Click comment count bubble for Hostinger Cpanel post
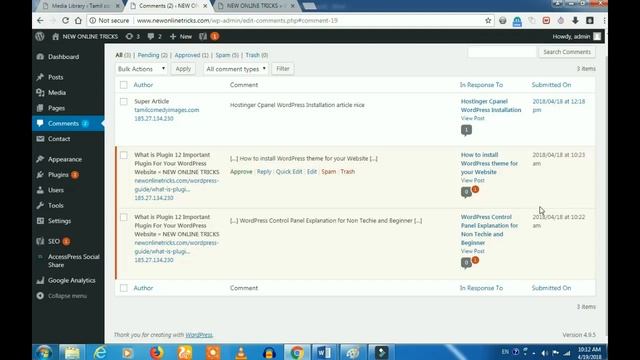 click(x=466, y=130)
